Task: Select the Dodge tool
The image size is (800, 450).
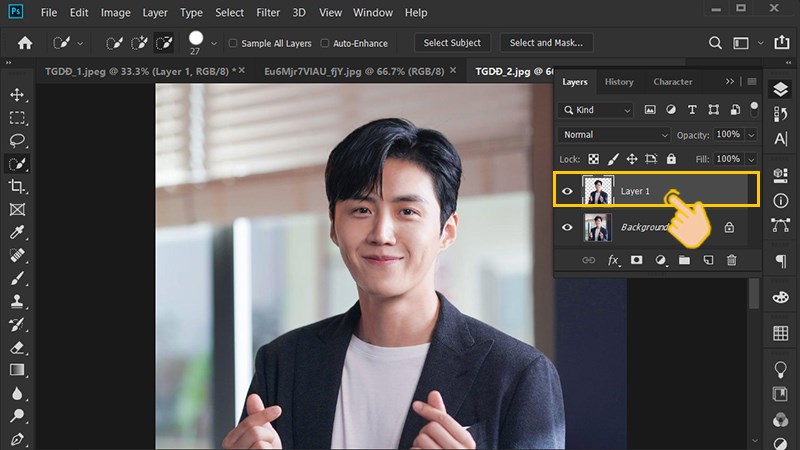Action: click(17, 416)
